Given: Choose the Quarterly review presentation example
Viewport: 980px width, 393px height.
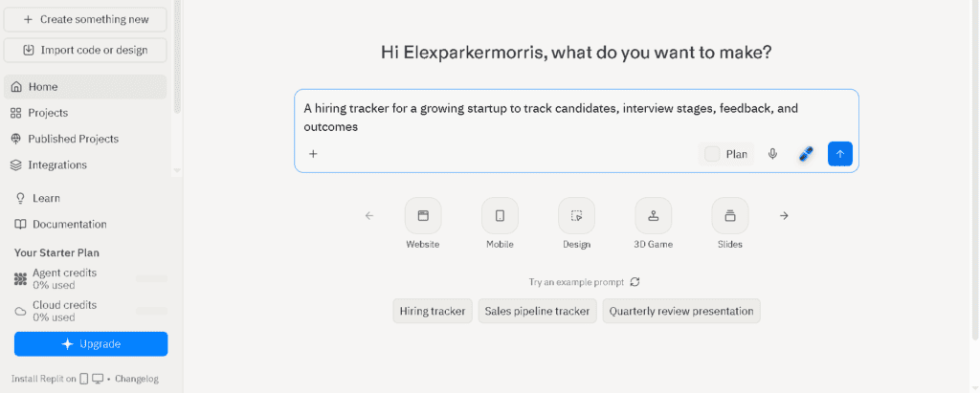Looking at the screenshot, I should coord(681,311).
